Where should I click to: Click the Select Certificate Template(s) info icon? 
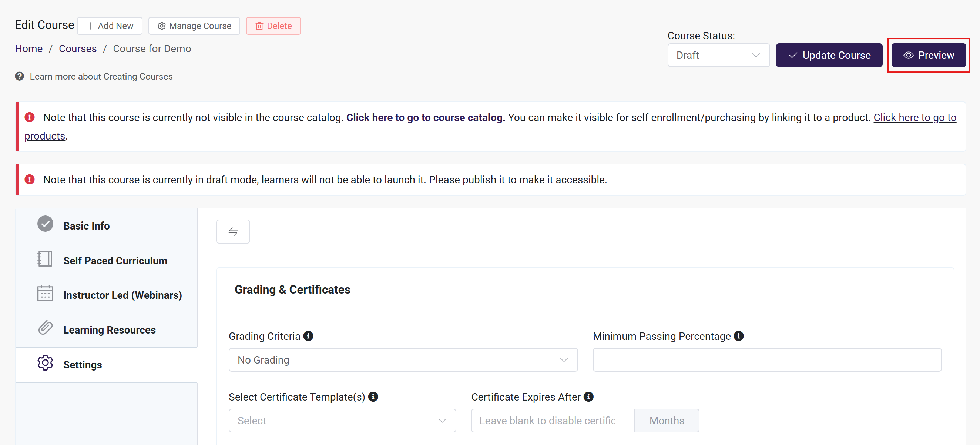[x=373, y=397]
